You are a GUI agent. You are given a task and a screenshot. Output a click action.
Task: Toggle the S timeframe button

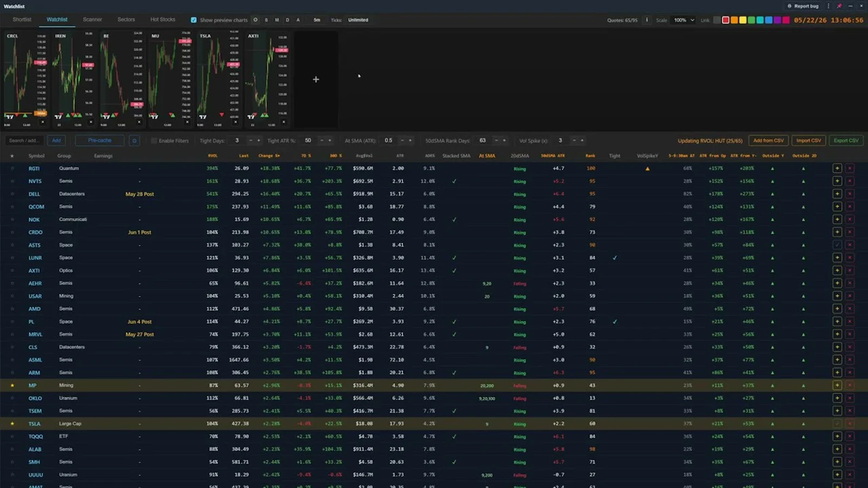tap(266, 20)
